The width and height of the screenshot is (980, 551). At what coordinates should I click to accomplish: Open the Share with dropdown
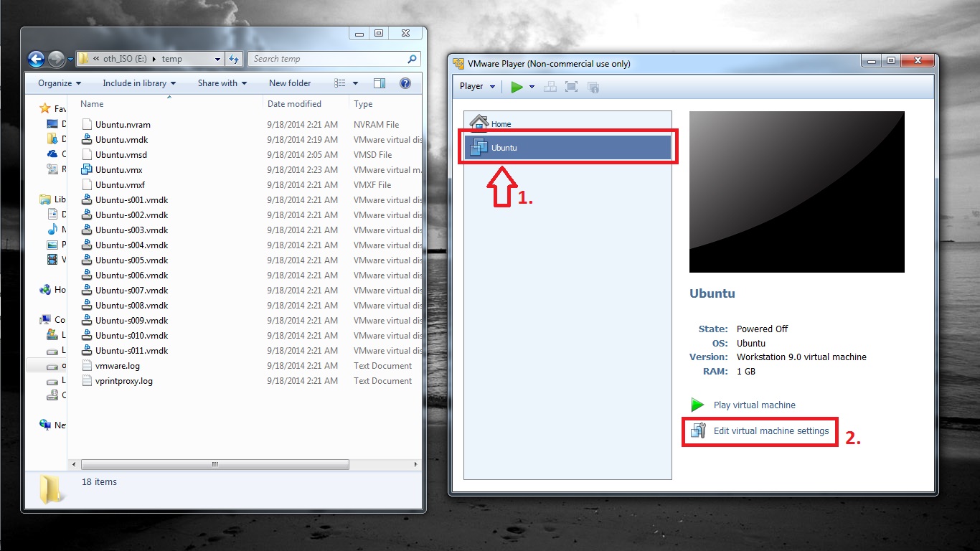222,83
